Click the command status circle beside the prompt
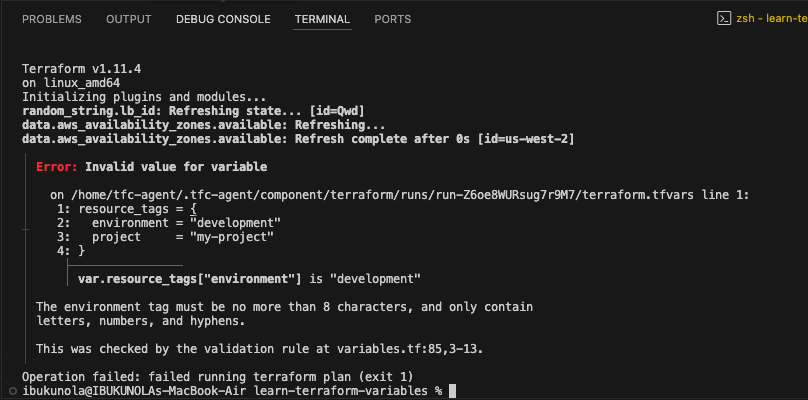Screen dimensions: 808x400 click(13, 391)
